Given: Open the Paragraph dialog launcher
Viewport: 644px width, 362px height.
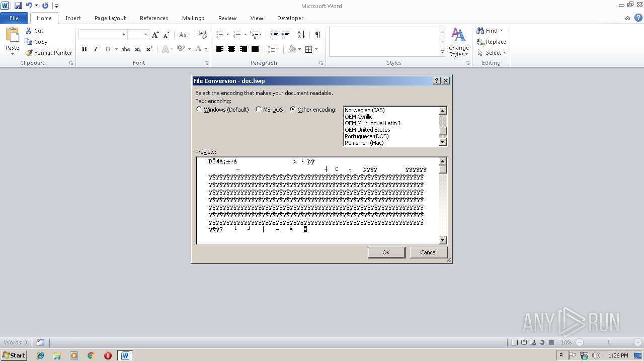Looking at the screenshot, I should pos(321,63).
